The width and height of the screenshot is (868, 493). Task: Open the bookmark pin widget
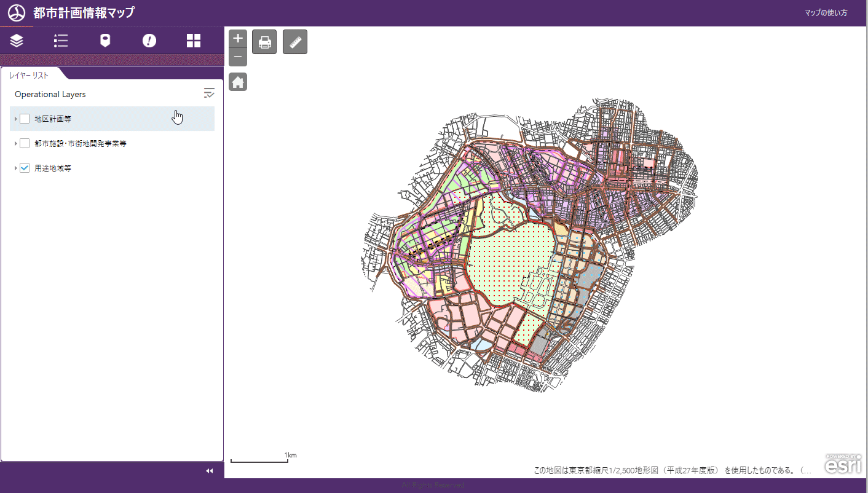(x=105, y=41)
